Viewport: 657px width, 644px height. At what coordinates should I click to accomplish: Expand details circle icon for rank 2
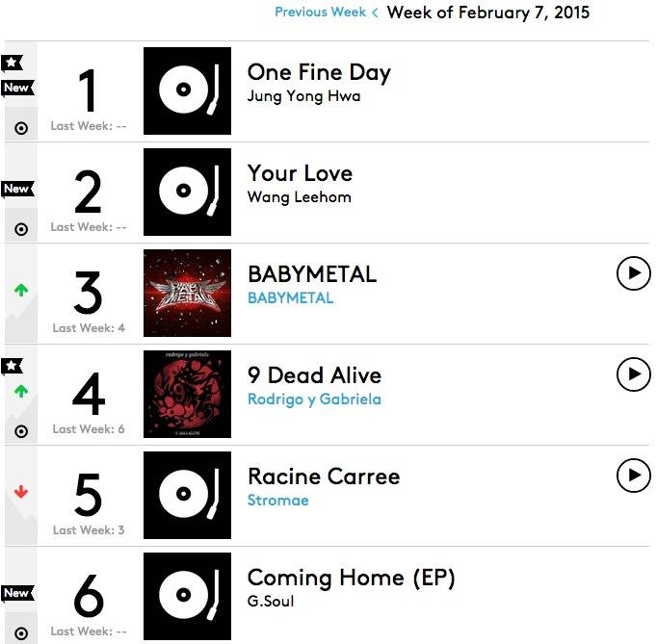(21, 229)
